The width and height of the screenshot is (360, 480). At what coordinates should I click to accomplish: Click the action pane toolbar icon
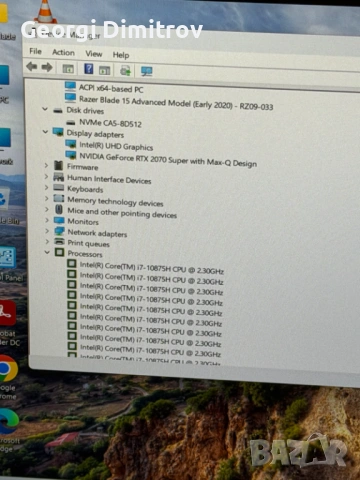[x=104, y=70]
